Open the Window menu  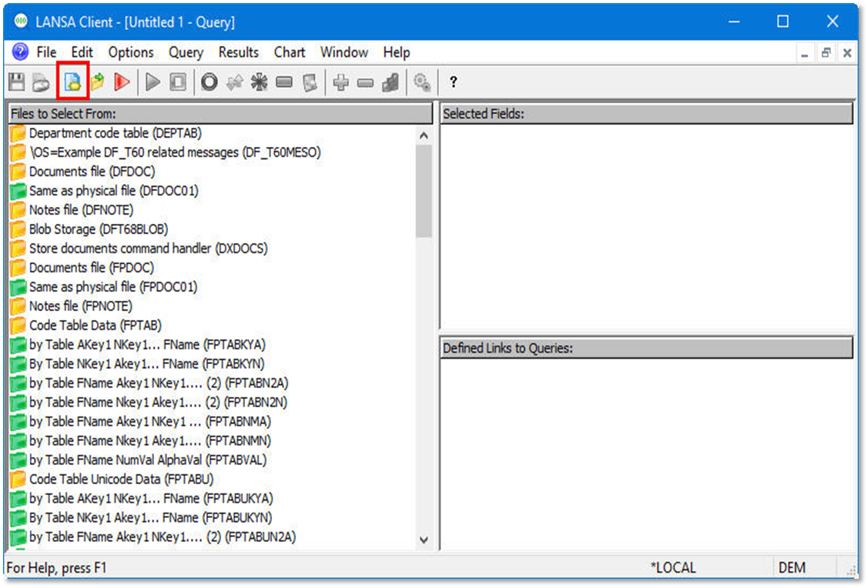click(x=344, y=52)
